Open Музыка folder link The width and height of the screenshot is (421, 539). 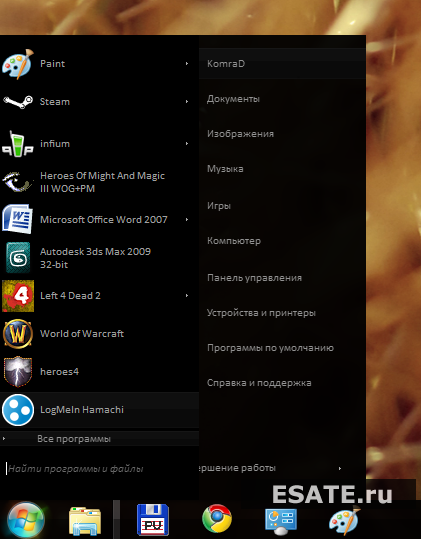click(x=225, y=169)
